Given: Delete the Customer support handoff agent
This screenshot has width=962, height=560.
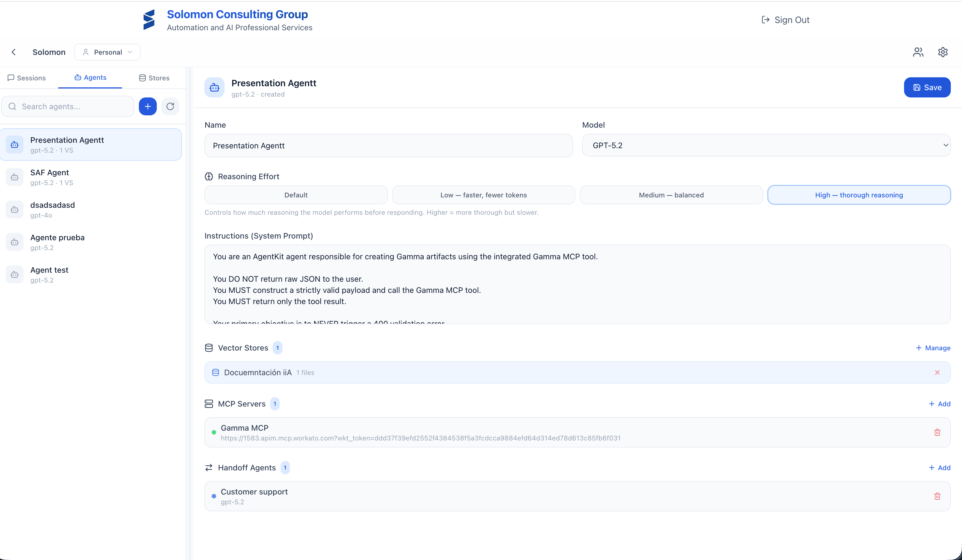Looking at the screenshot, I should [937, 496].
